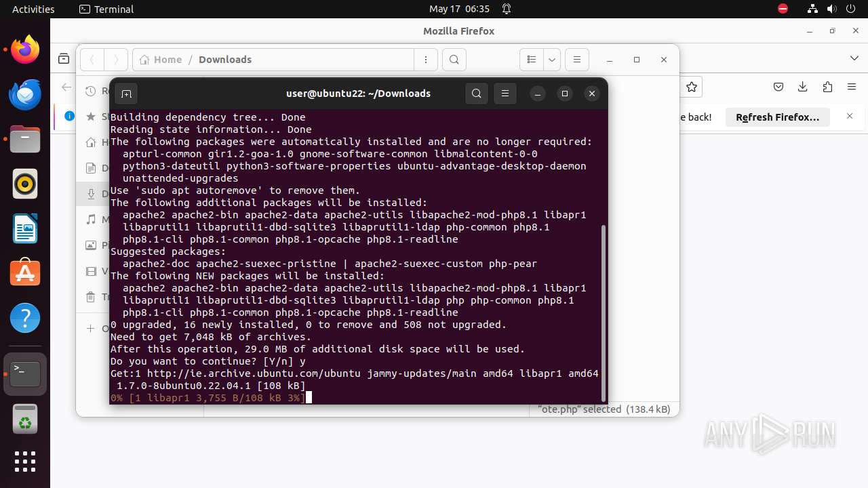Open Files app in the dock
868x488 pixels.
pyautogui.click(x=25, y=139)
